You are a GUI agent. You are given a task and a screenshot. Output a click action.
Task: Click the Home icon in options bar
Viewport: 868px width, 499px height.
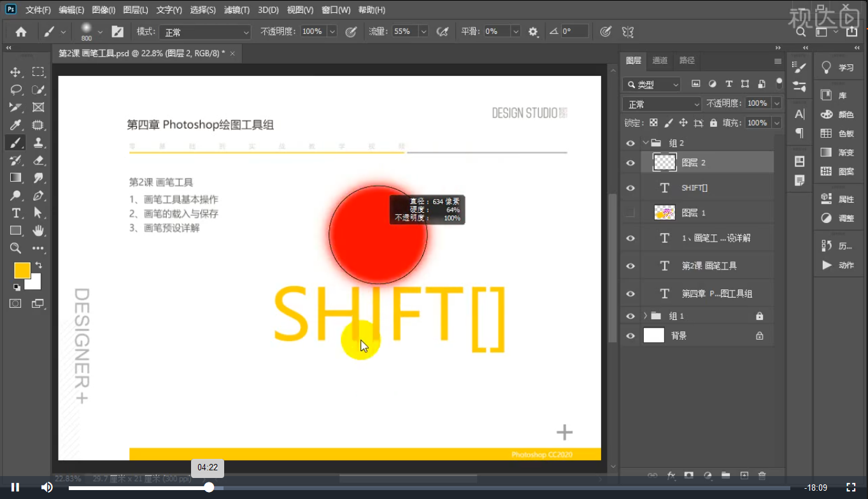click(21, 31)
